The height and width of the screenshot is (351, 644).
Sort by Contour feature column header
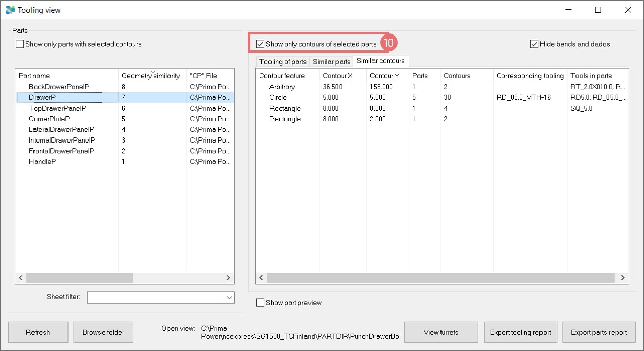coord(282,76)
